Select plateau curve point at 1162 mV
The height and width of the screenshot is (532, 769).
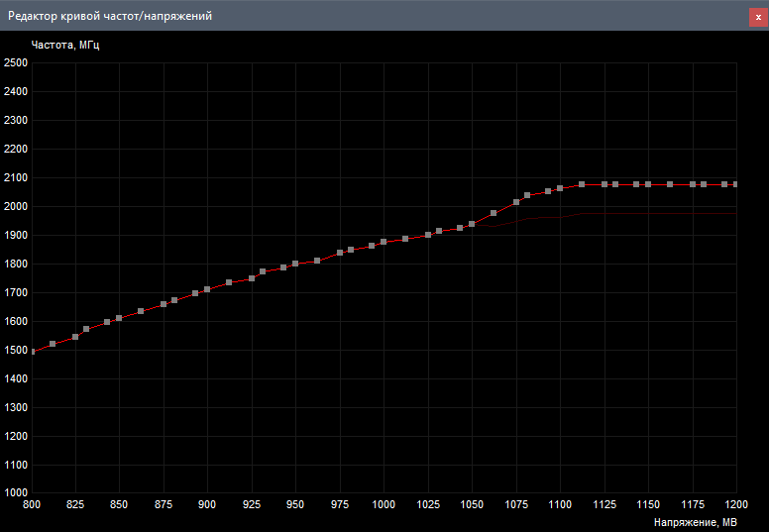pos(670,184)
